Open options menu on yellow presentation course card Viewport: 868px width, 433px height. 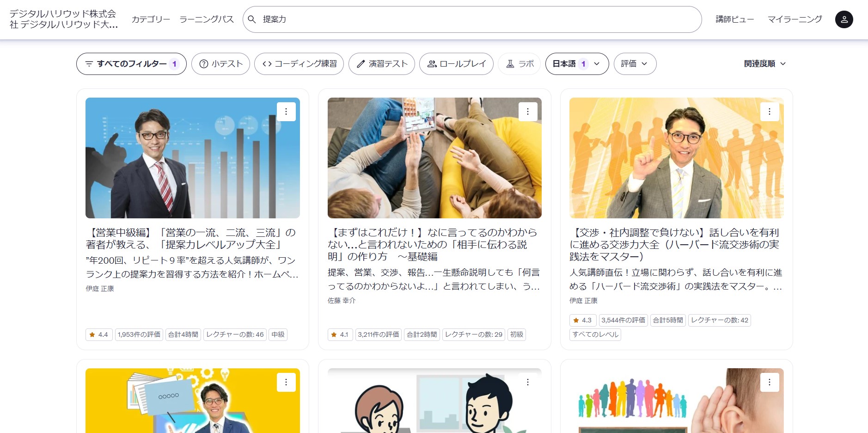click(286, 382)
